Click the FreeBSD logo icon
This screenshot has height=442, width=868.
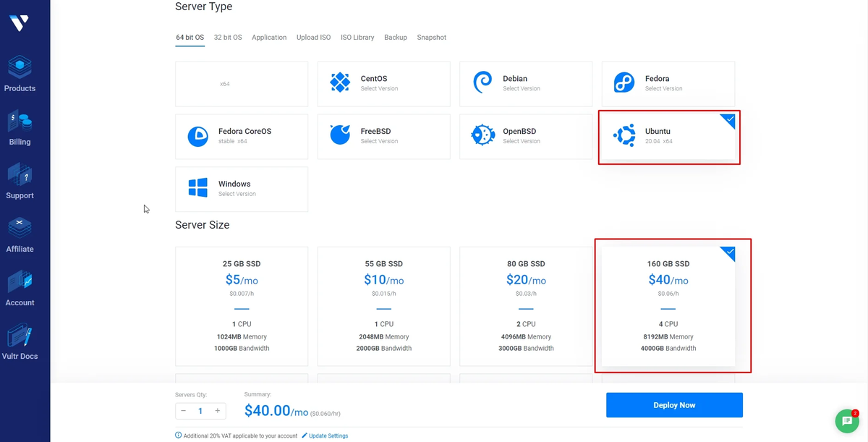click(x=340, y=135)
